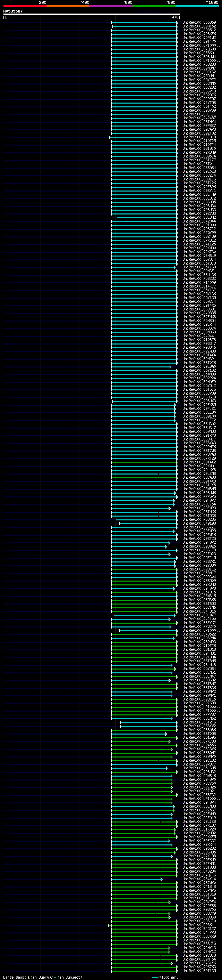Click hit label UniRef100_B6SZZ1
222x980 pixels.
199,527
